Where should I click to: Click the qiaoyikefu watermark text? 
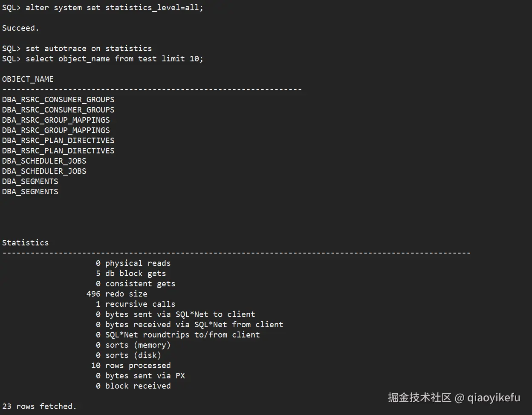494,398
